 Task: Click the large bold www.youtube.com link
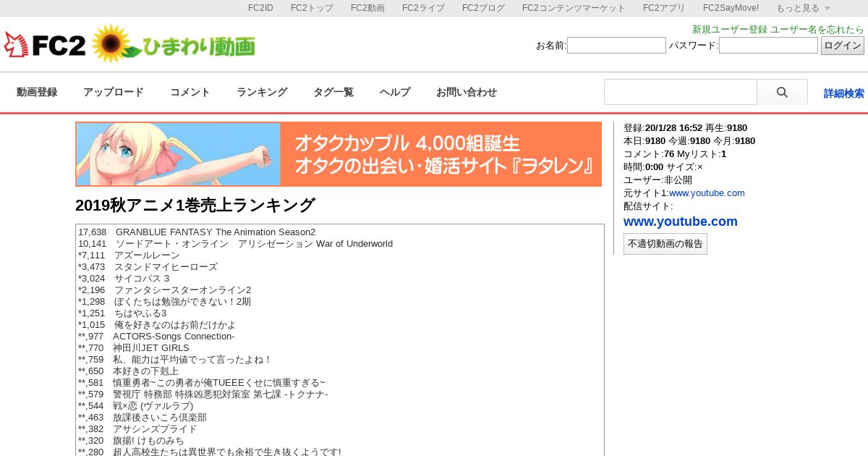tap(681, 221)
